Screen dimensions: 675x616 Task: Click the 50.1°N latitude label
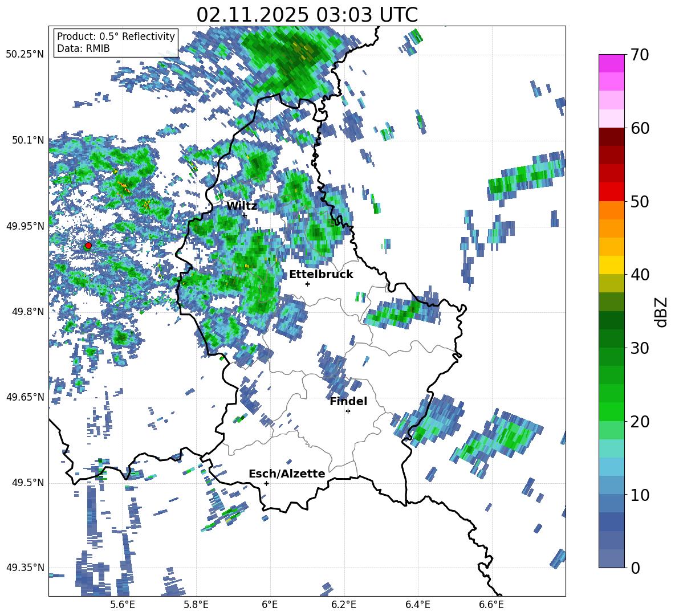click(27, 140)
